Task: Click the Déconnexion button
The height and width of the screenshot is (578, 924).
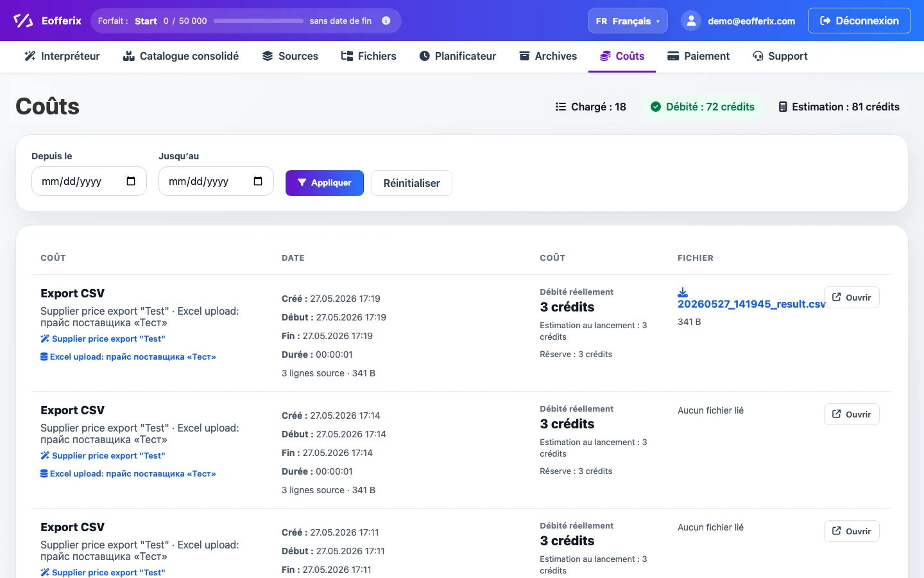Action: (859, 21)
